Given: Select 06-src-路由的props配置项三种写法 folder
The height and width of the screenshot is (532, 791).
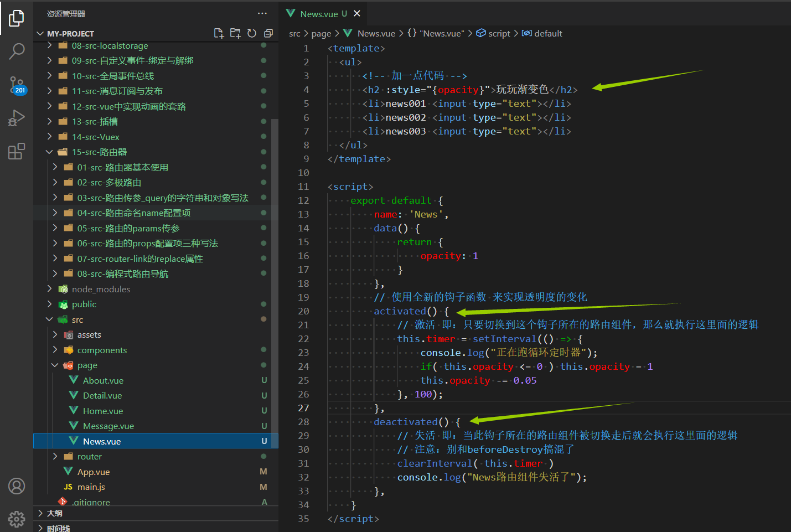Looking at the screenshot, I should (148, 243).
